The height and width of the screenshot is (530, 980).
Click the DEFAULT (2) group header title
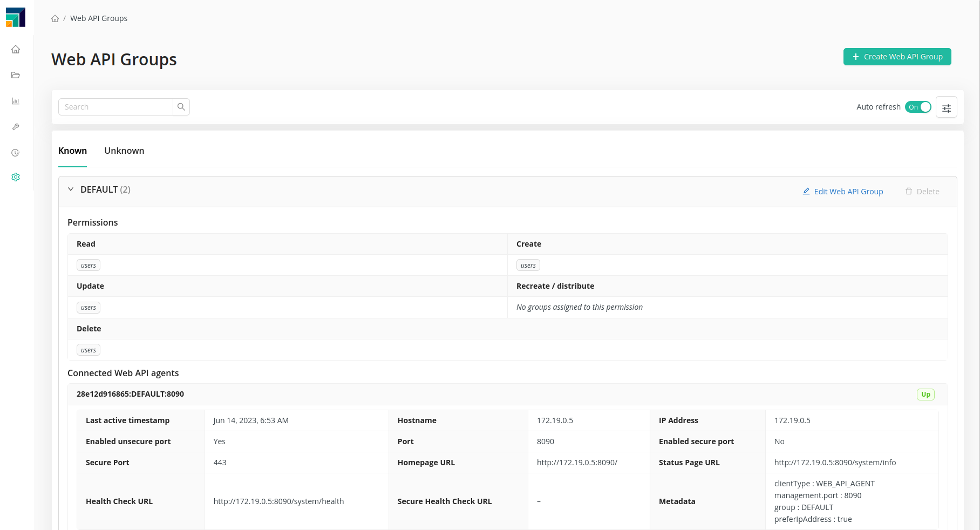pos(105,189)
